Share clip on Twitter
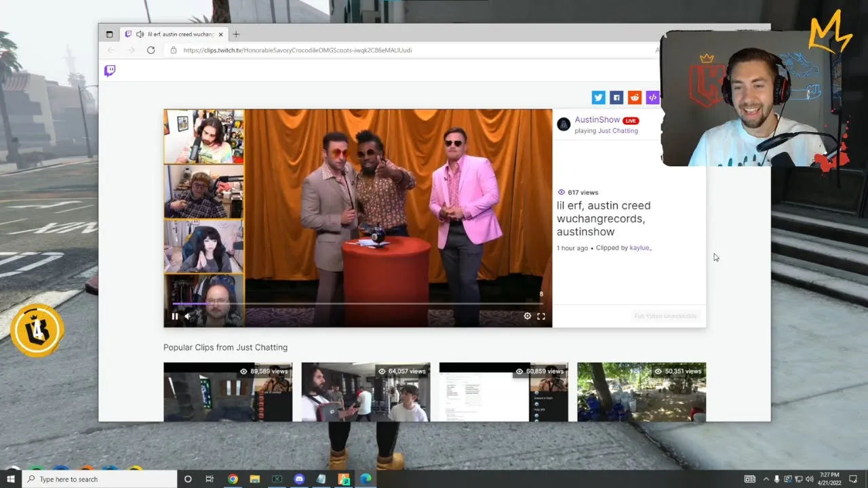The height and width of the screenshot is (488, 868). [598, 98]
